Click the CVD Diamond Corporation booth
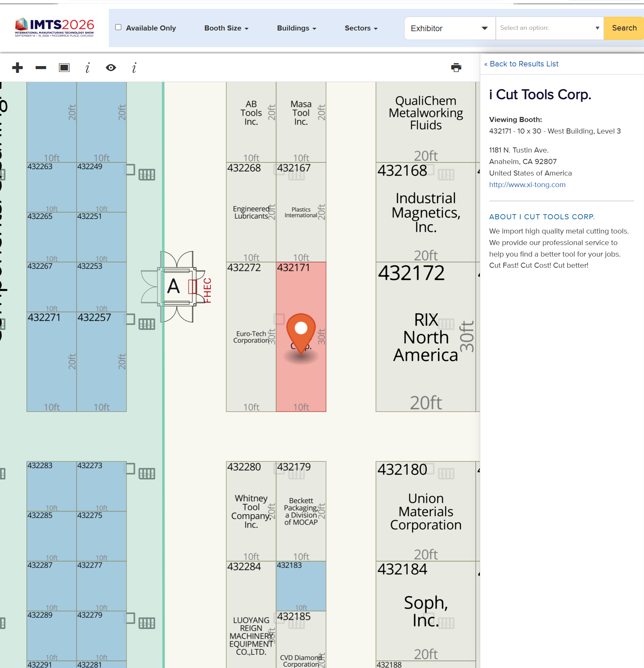This screenshot has height=668, width=644. pos(301,640)
